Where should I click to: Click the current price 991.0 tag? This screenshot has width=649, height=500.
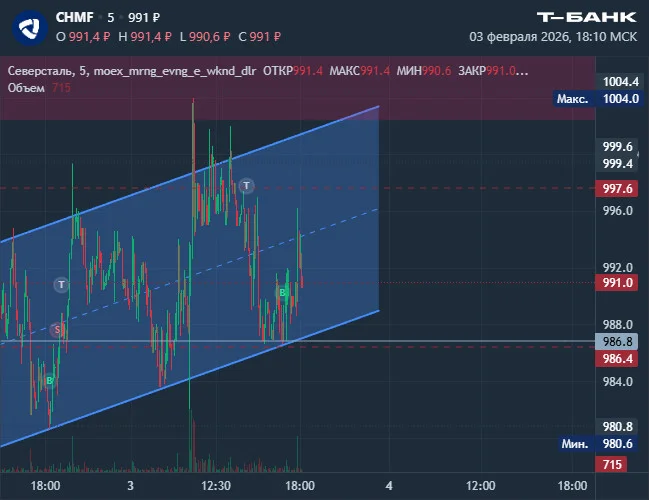616,283
